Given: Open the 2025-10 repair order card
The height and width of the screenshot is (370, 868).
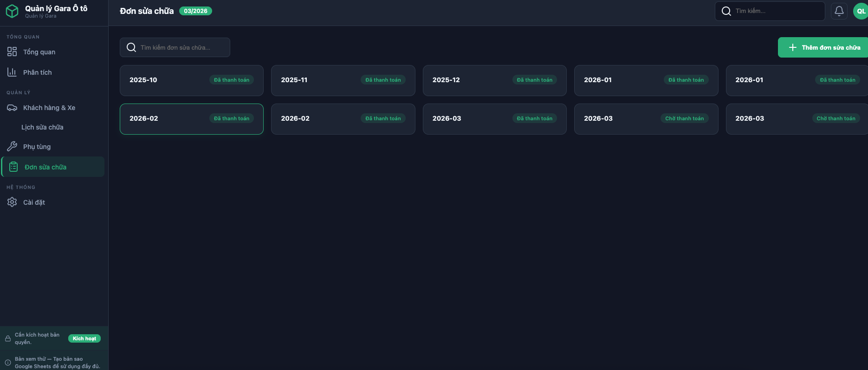Looking at the screenshot, I should [191, 80].
